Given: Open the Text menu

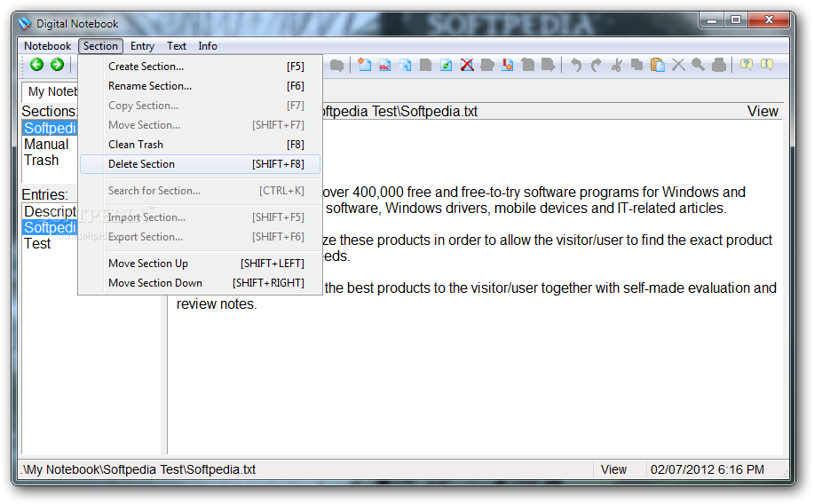Looking at the screenshot, I should click(x=177, y=45).
